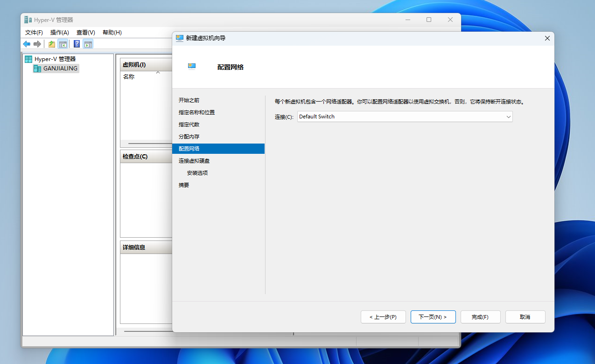Toggle the show/hide console tree icon

63,44
